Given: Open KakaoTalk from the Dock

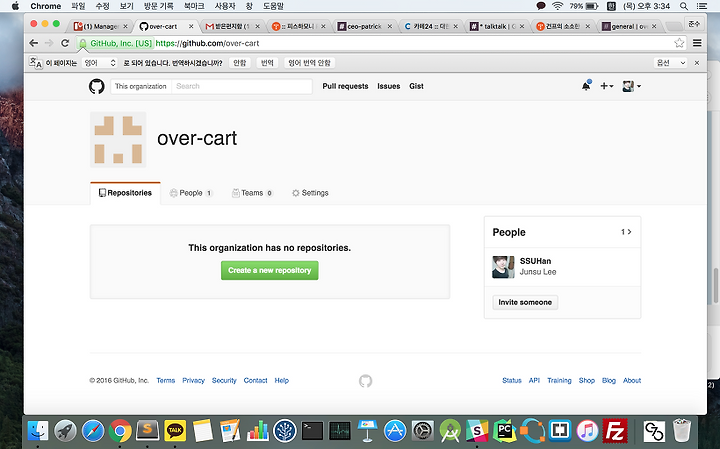Looking at the screenshot, I should click(x=175, y=431).
